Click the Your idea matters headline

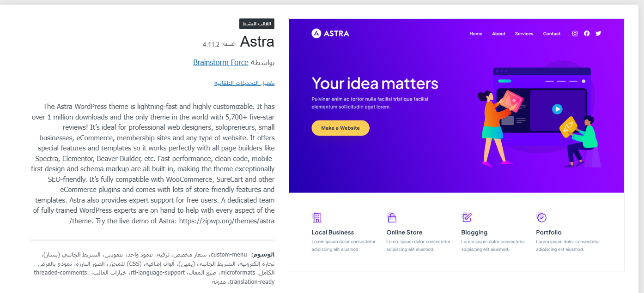tap(375, 84)
